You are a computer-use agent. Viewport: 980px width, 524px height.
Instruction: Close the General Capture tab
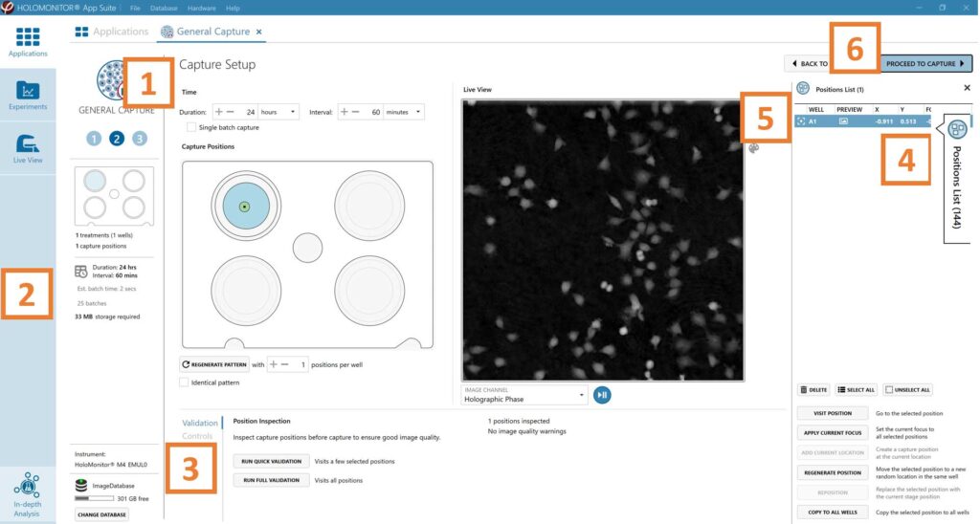coord(258,32)
